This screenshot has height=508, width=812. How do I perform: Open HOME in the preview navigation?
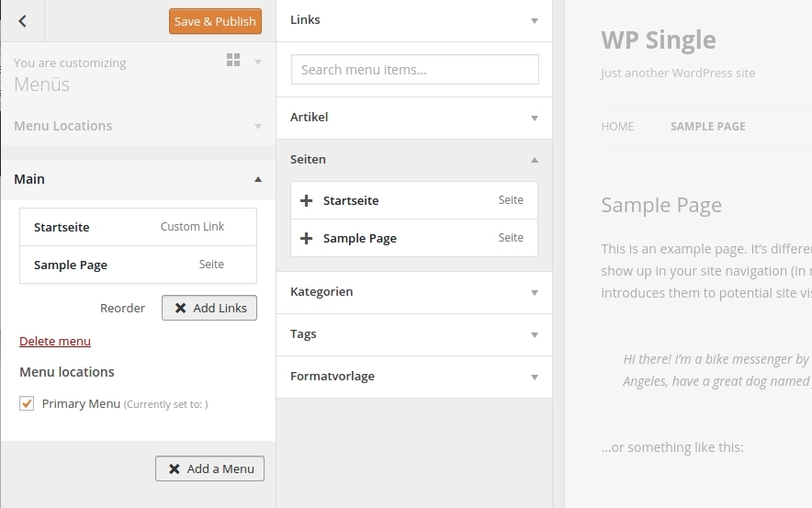[617, 127]
